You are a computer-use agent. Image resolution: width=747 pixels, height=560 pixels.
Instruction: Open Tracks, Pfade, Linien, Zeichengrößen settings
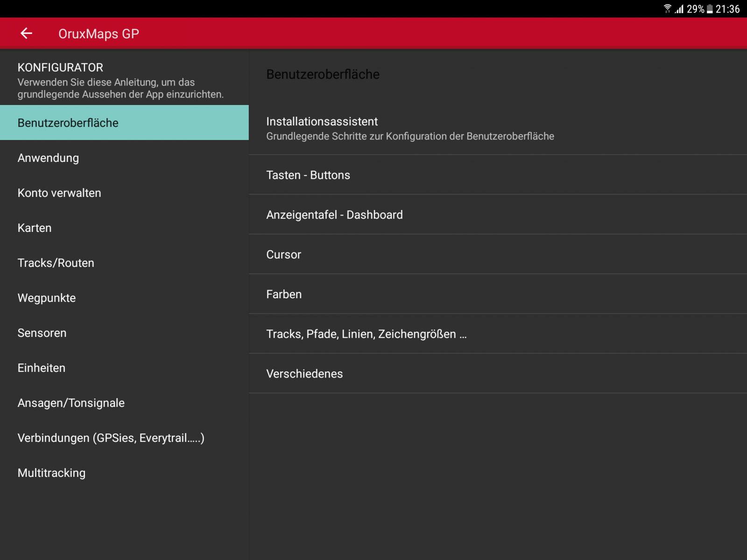pyautogui.click(x=498, y=334)
